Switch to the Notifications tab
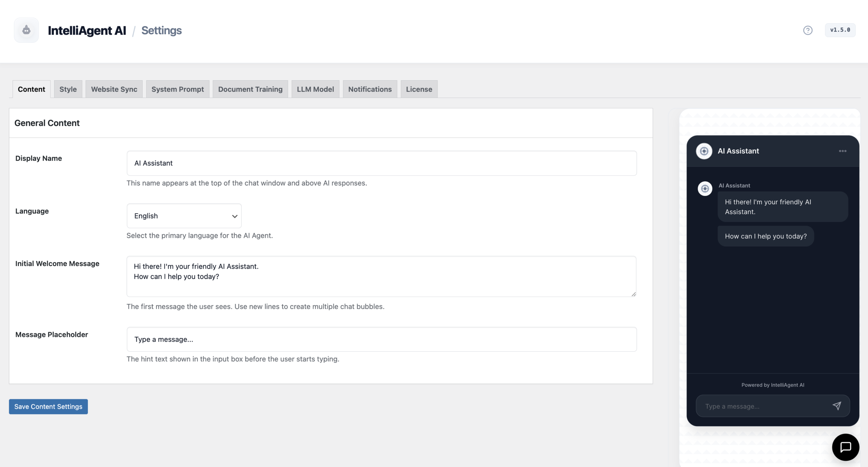Image resolution: width=868 pixels, height=467 pixels. click(370, 89)
